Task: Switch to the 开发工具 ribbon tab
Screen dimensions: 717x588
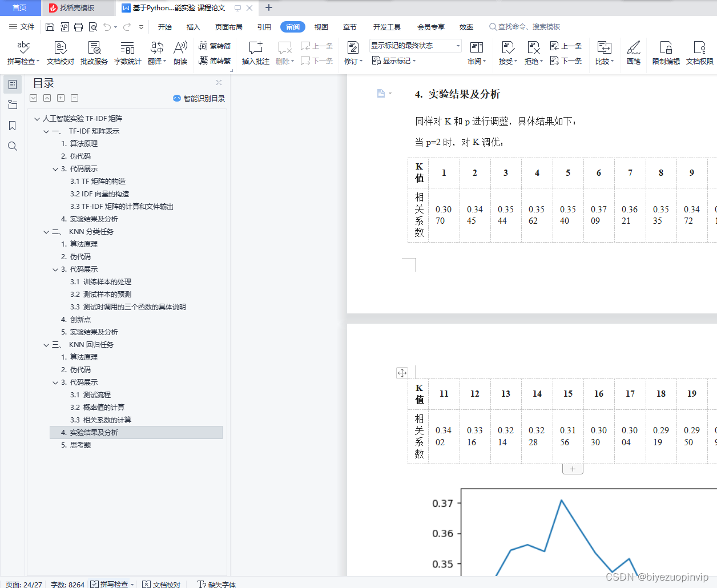Action: coord(387,27)
